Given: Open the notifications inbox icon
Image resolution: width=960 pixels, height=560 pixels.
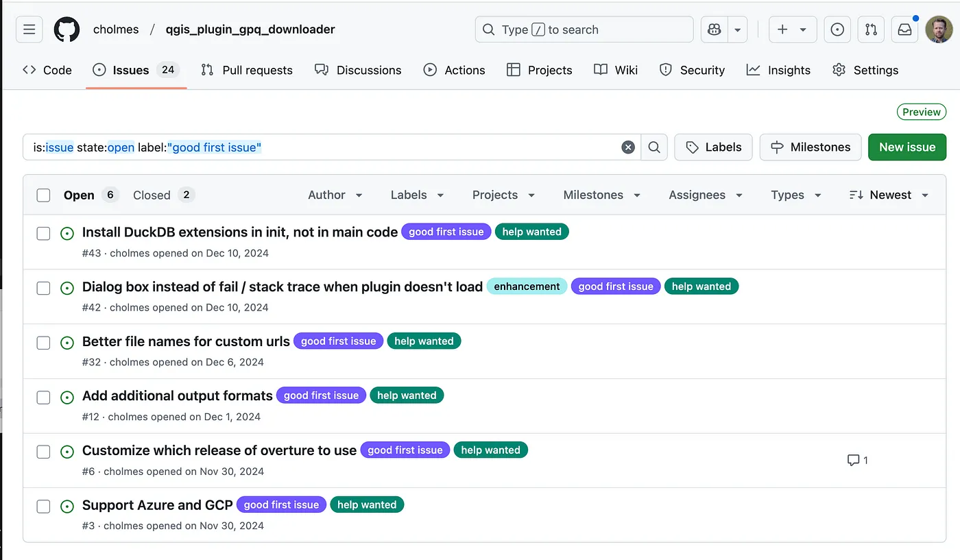Looking at the screenshot, I should [904, 29].
